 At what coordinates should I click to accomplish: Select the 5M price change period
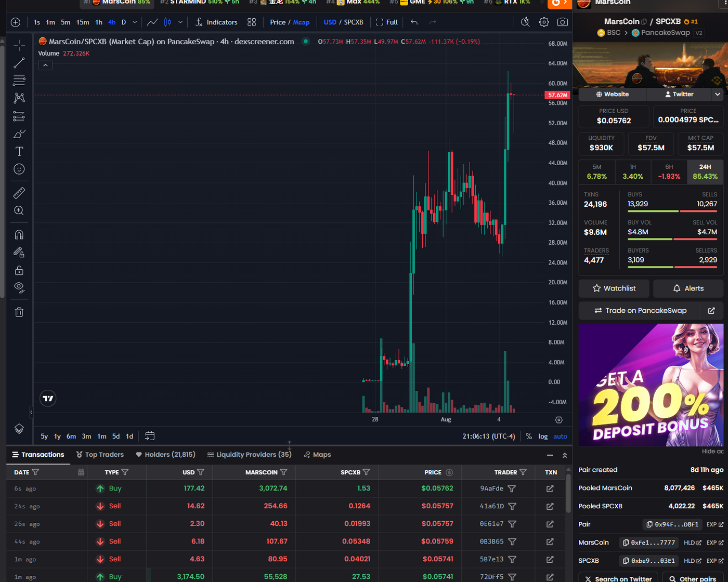597,171
